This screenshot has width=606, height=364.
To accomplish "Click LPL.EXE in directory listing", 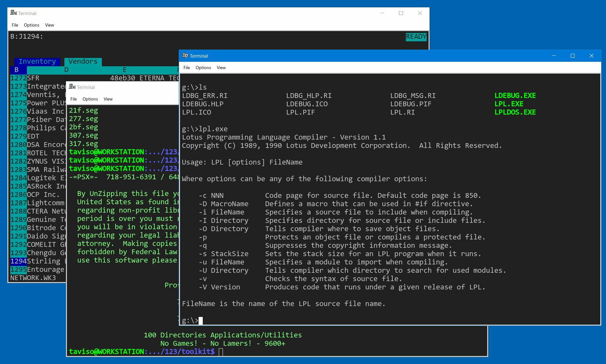I will point(509,104).
